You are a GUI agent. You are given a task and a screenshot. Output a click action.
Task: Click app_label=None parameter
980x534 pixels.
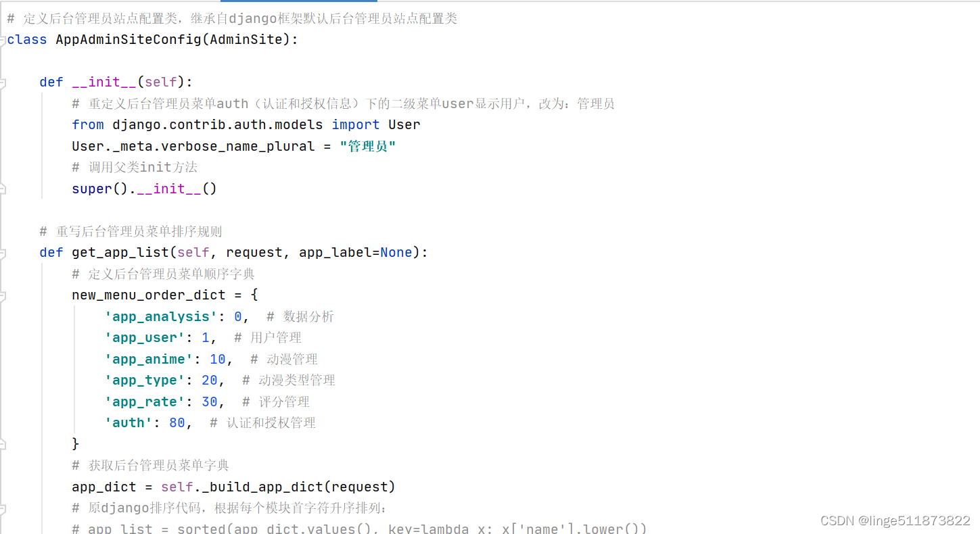pyautogui.click(x=356, y=253)
